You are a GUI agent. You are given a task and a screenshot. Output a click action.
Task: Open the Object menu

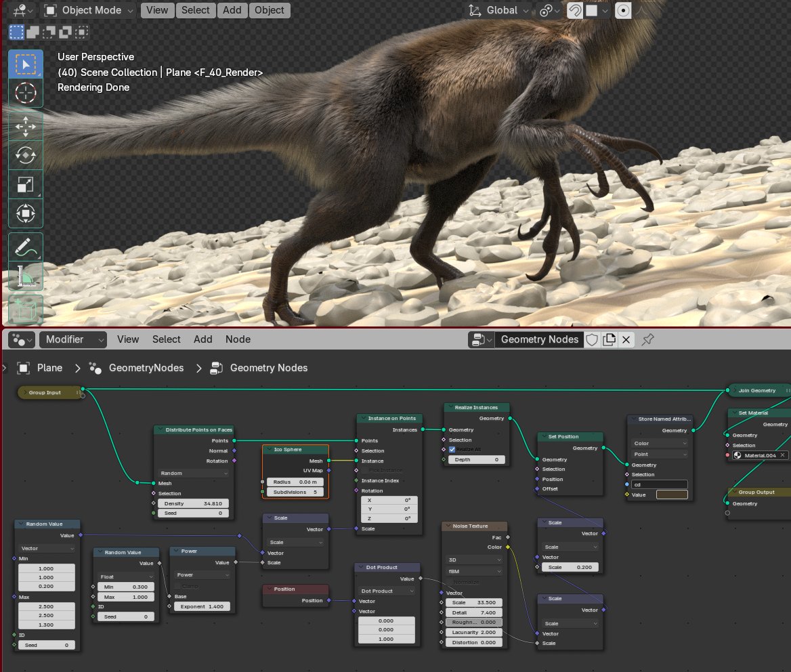point(270,10)
